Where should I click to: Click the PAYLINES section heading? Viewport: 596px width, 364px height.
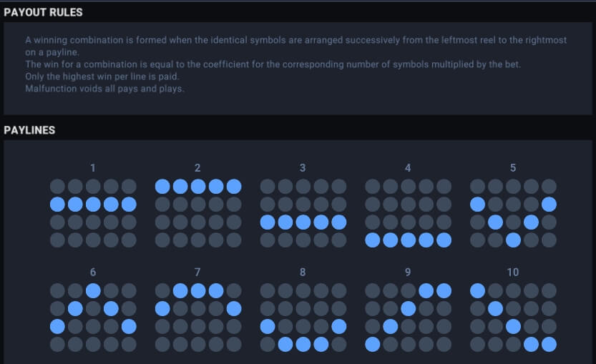[29, 130]
